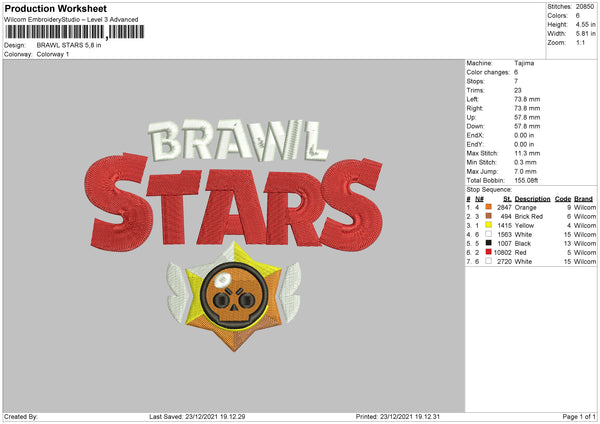The image size is (600, 424).
Task: Click the 'Code' column header
Action: click(x=563, y=199)
